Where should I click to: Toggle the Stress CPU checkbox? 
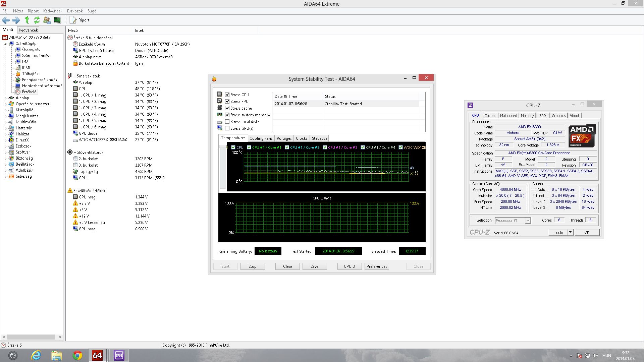(x=227, y=95)
